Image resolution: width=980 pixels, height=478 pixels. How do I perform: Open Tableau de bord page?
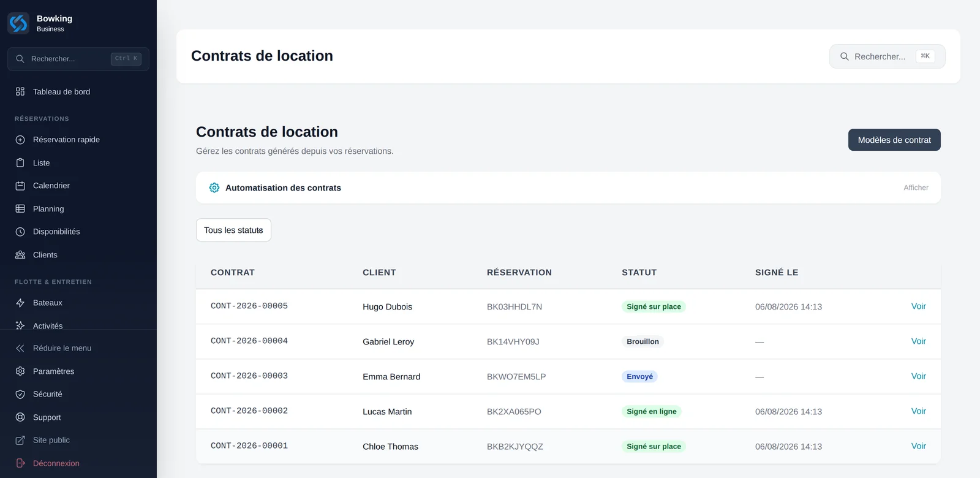(x=78, y=91)
